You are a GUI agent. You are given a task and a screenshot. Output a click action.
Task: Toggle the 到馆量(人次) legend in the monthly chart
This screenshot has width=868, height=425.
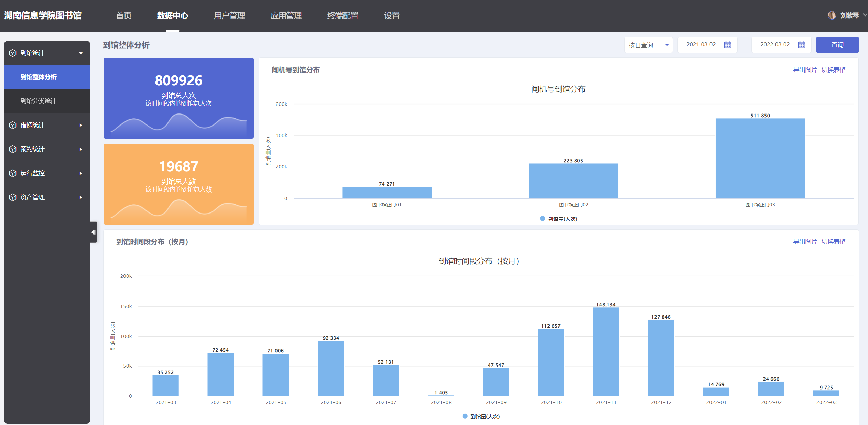coord(481,416)
